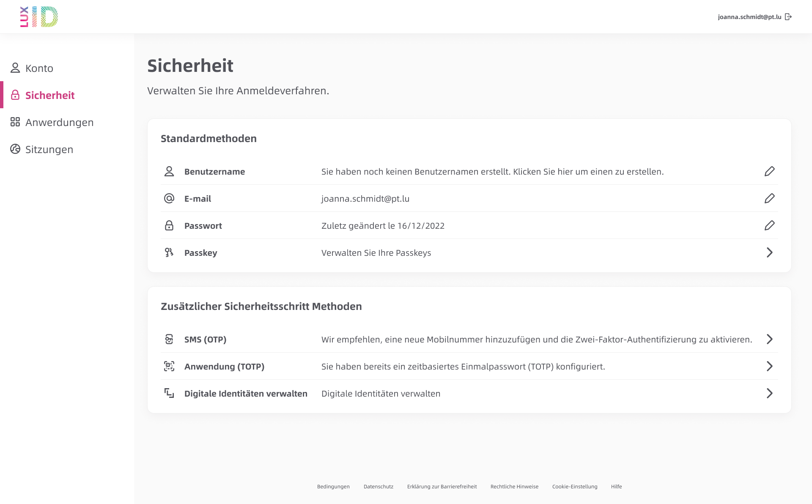Open Bedingungen footer link
812x504 pixels.
(333, 487)
